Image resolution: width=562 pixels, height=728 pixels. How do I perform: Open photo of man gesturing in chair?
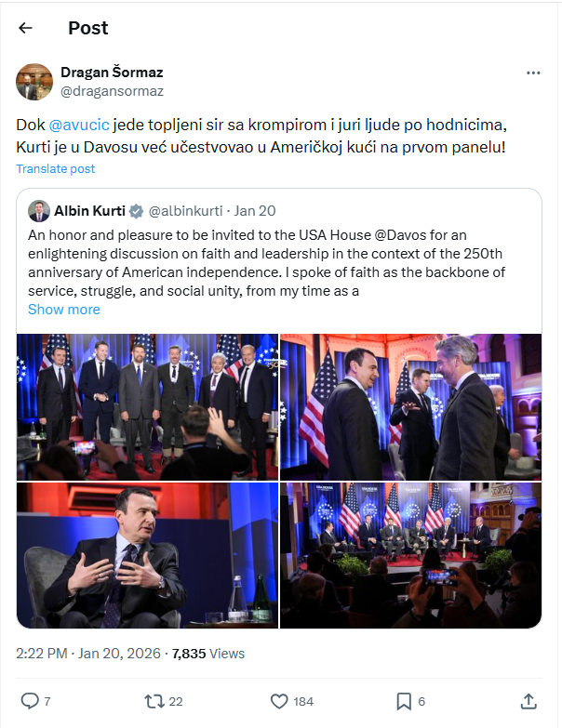pyautogui.click(x=147, y=555)
